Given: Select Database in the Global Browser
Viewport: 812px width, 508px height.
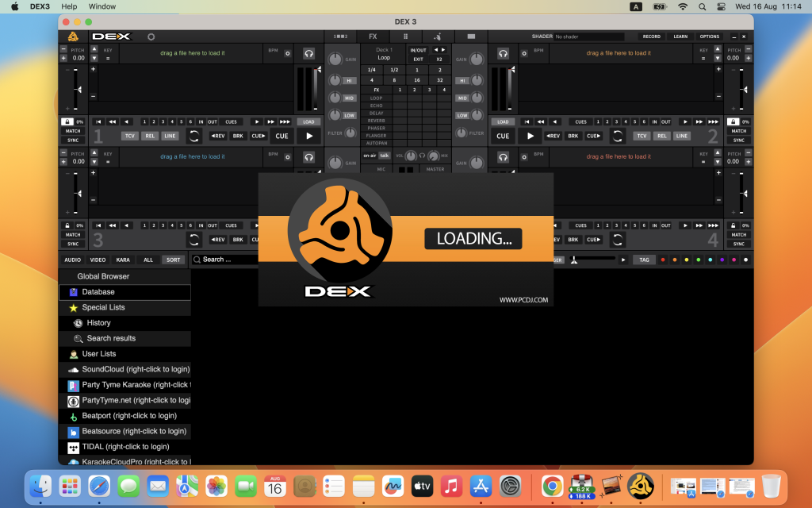Looking at the screenshot, I should 124,292.
